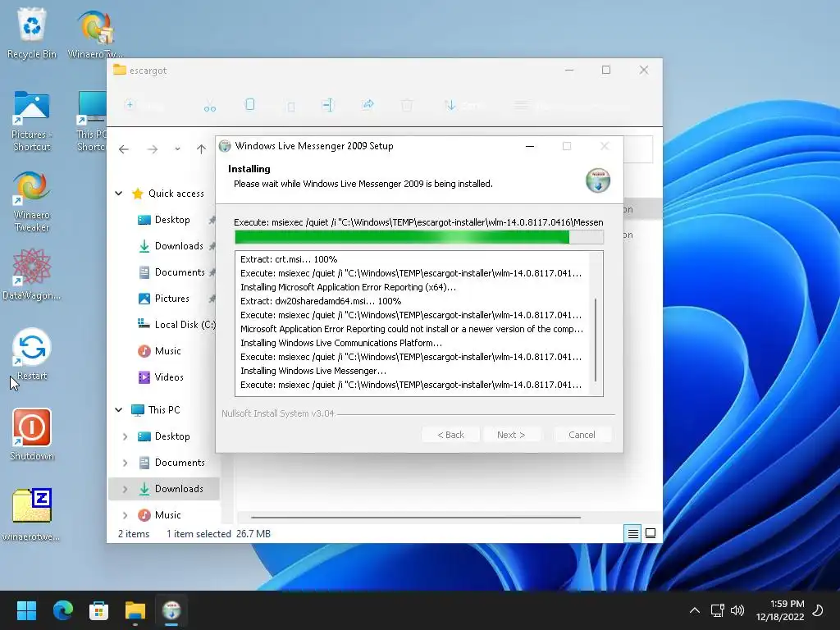Click Paste in the escargot Explorer toolbar

point(291,106)
